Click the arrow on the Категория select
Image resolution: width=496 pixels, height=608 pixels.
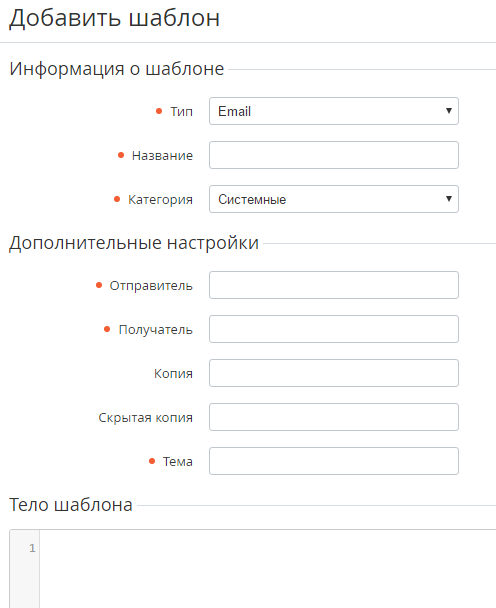click(x=449, y=199)
